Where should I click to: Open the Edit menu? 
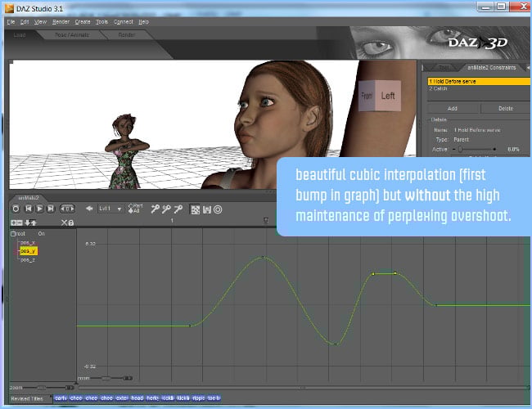[x=25, y=22]
